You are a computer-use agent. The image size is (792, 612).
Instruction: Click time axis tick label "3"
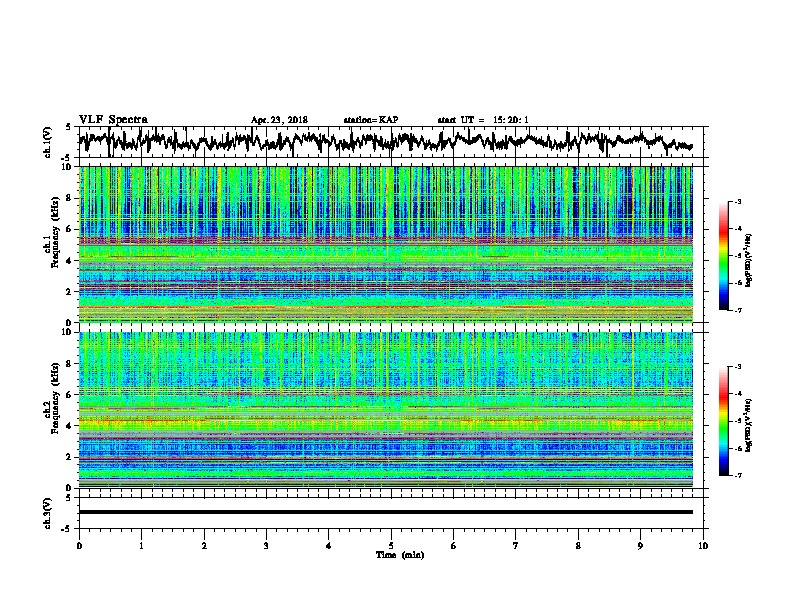pyautogui.click(x=266, y=546)
